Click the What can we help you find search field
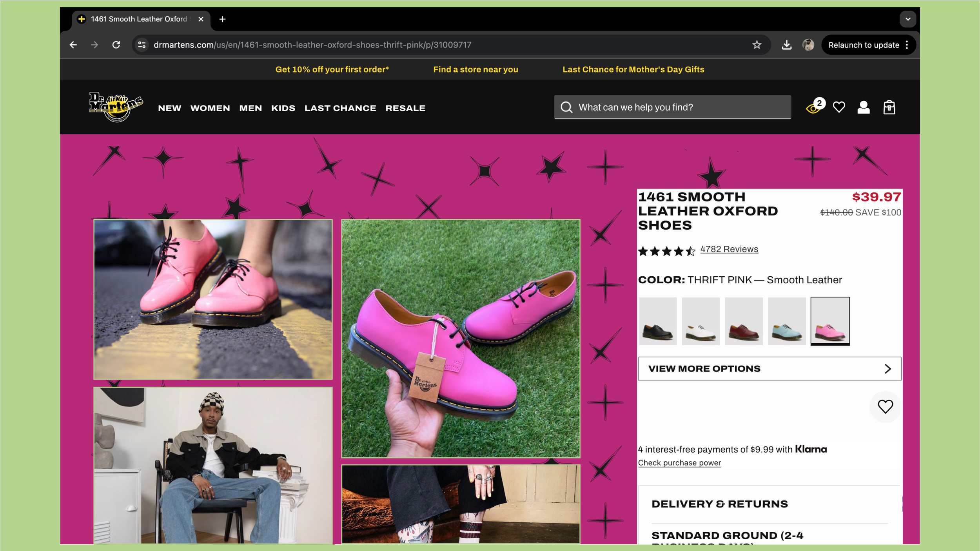 click(672, 107)
